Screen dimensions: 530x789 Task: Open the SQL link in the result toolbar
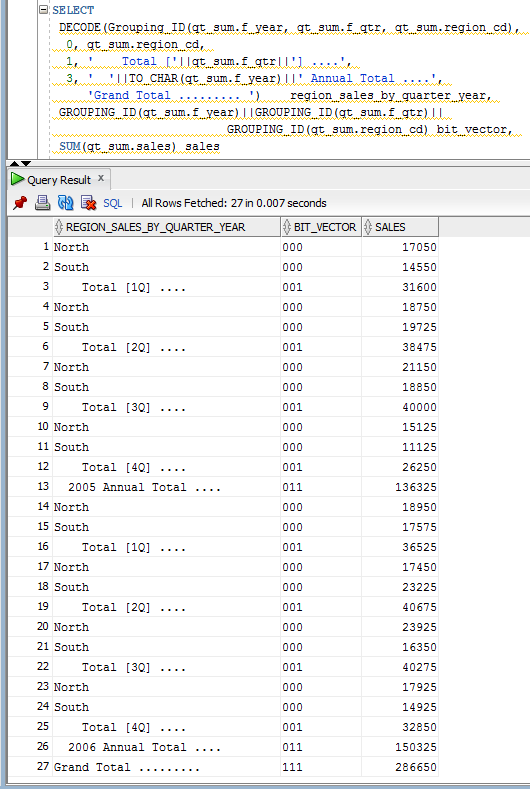pyautogui.click(x=113, y=203)
